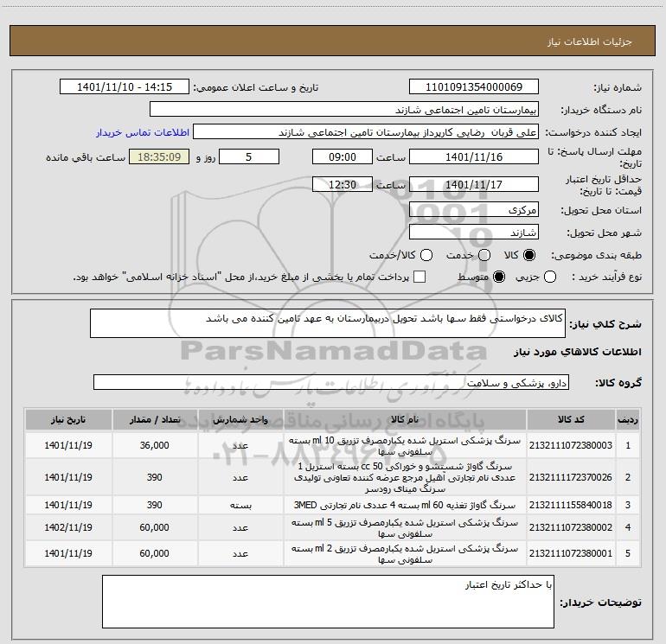Click the buyer notes text area

pos(328,602)
